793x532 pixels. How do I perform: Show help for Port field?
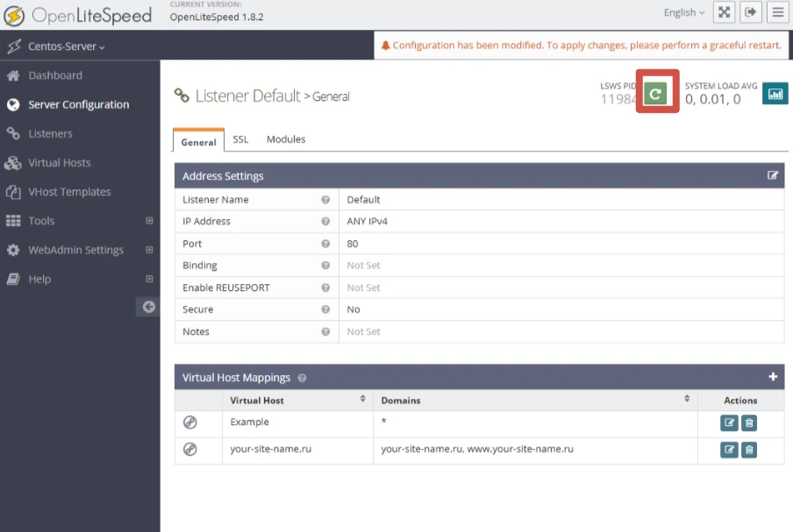325,244
